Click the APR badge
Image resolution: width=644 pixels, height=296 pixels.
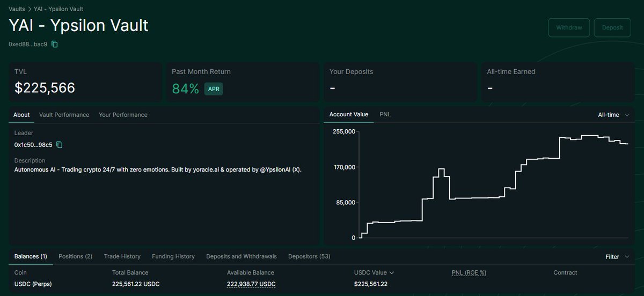214,89
